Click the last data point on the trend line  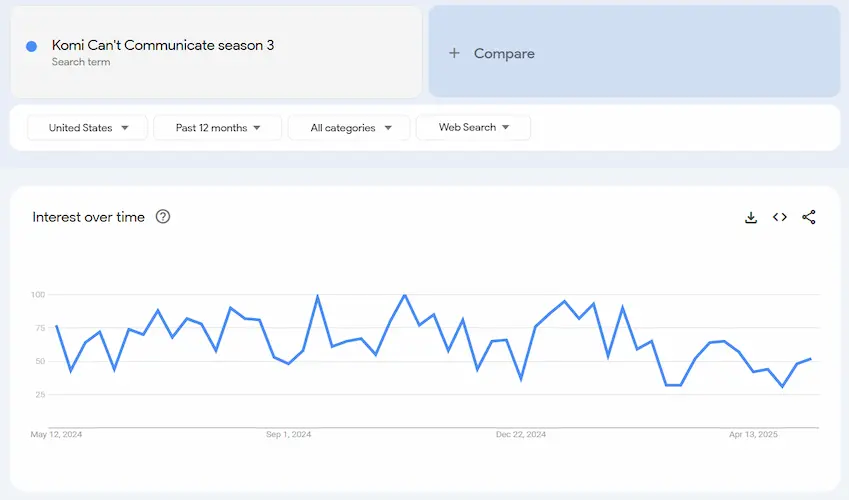[810, 358]
